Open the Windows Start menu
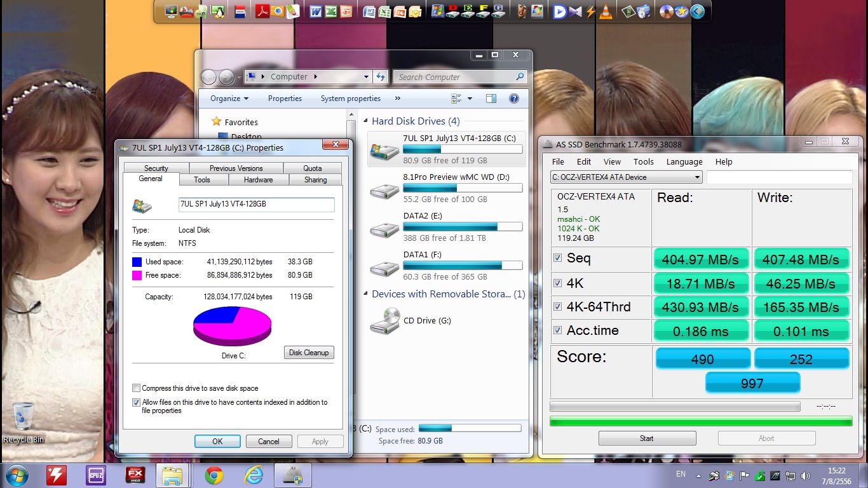The height and width of the screenshot is (488, 868). tap(16, 475)
